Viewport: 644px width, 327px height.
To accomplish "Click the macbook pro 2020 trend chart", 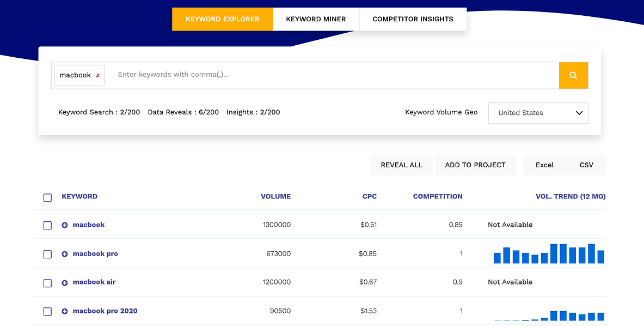I will click(x=549, y=316).
